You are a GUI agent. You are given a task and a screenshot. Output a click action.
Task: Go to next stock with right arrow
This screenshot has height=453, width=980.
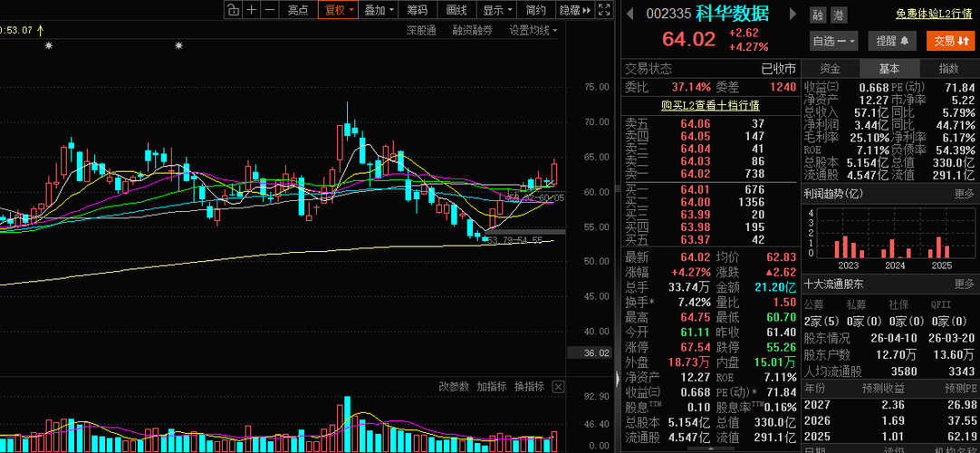click(x=793, y=14)
